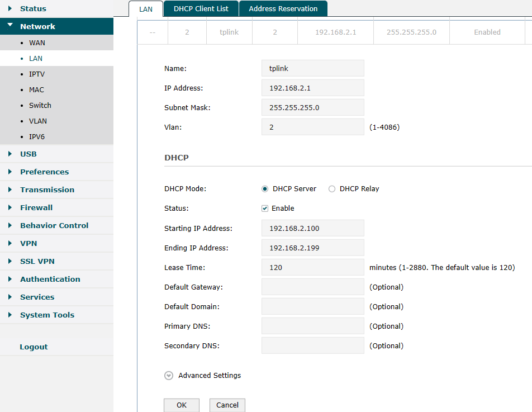
Task: Cancel the DHCP configuration changes
Action: [227, 405]
